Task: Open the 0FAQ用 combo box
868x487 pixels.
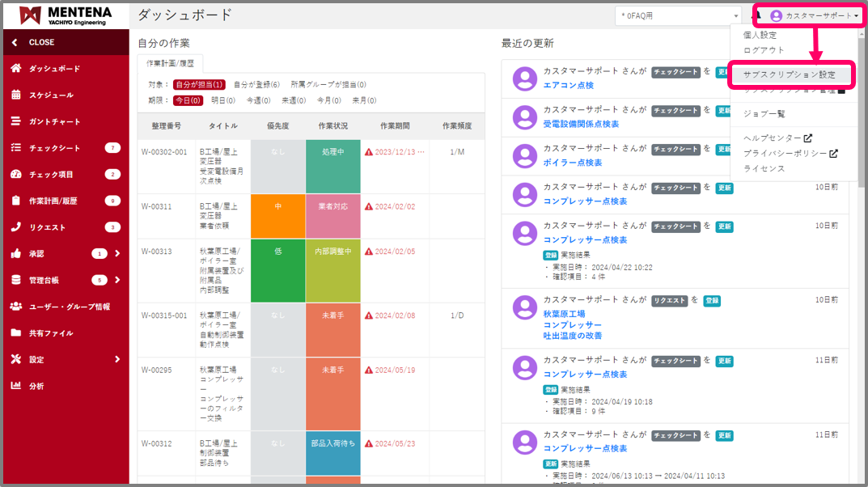Action: coord(679,15)
